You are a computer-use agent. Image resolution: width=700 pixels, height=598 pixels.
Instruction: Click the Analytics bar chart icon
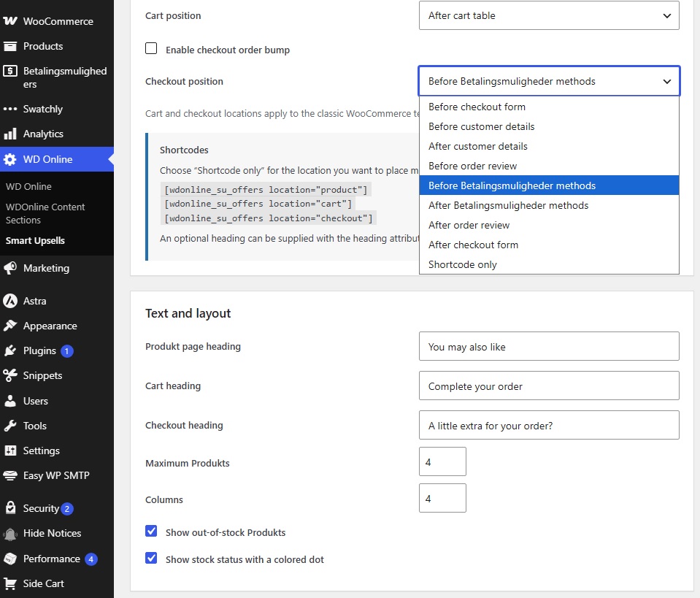click(x=9, y=134)
